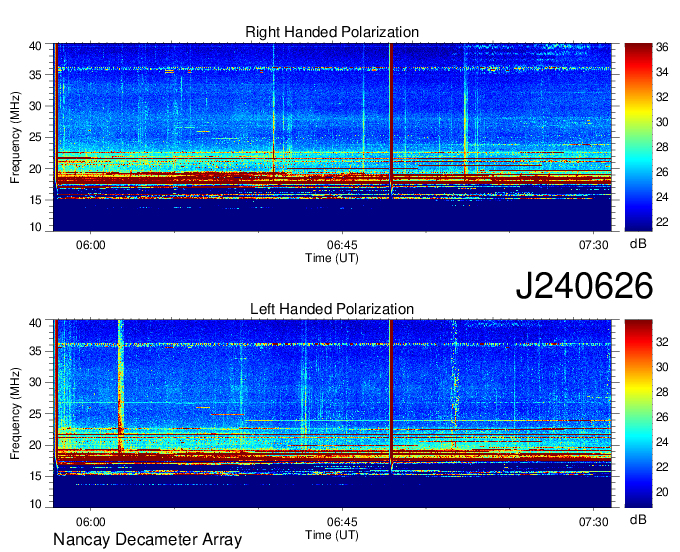
Task: Click the Left Handed spectrogram image
Action: click(332, 414)
